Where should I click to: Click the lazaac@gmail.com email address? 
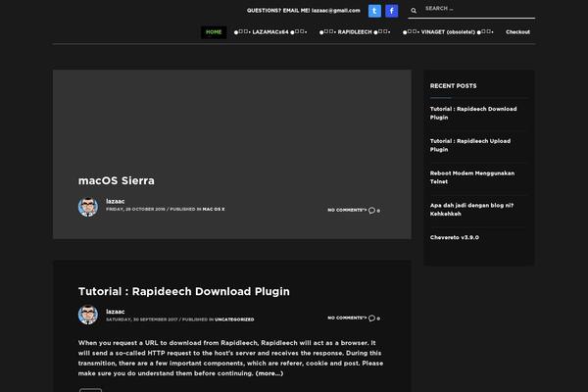(335, 11)
